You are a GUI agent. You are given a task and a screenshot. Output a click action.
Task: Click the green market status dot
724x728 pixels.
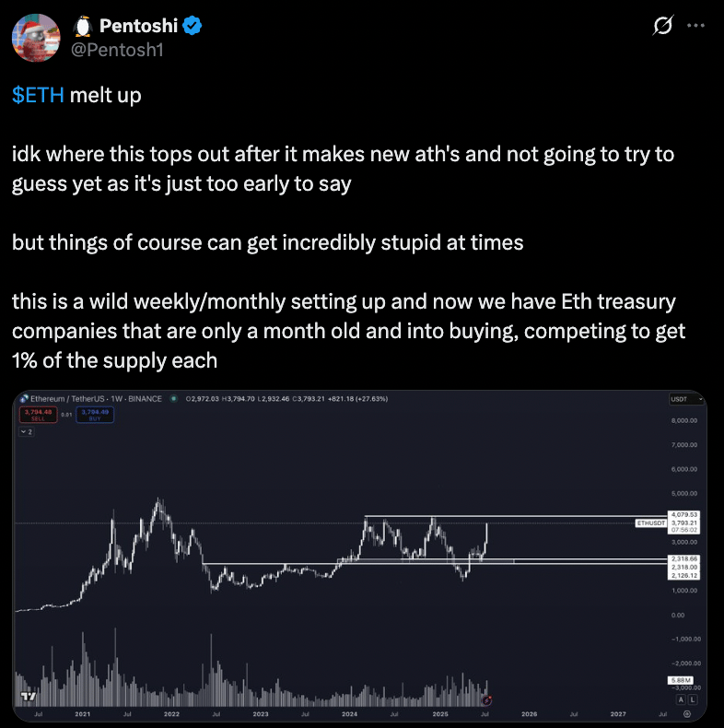(173, 398)
